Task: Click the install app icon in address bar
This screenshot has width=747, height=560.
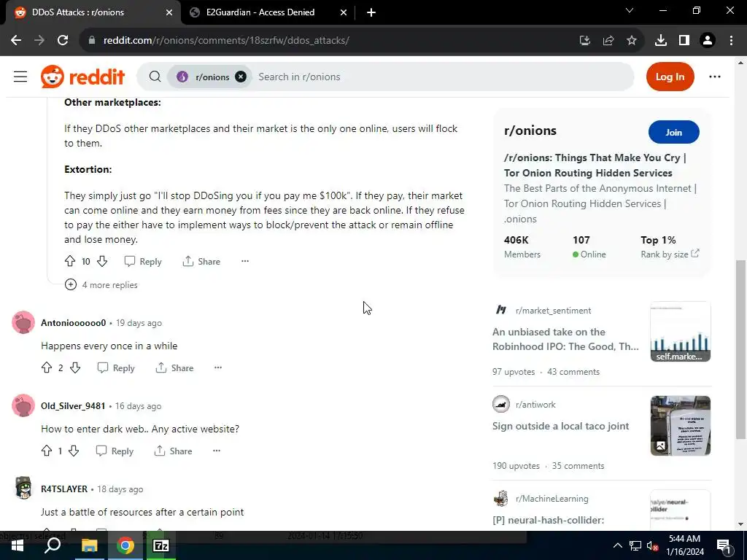Action: point(584,41)
